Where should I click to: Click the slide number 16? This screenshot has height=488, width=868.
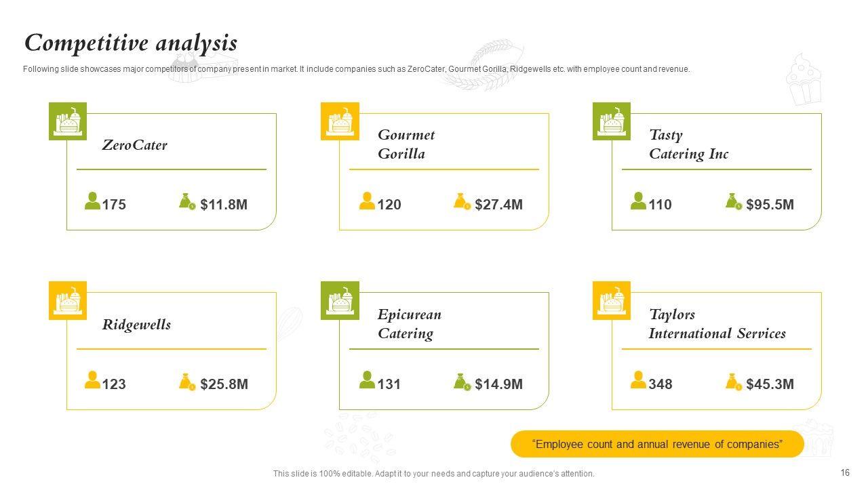click(x=845, y=473)
